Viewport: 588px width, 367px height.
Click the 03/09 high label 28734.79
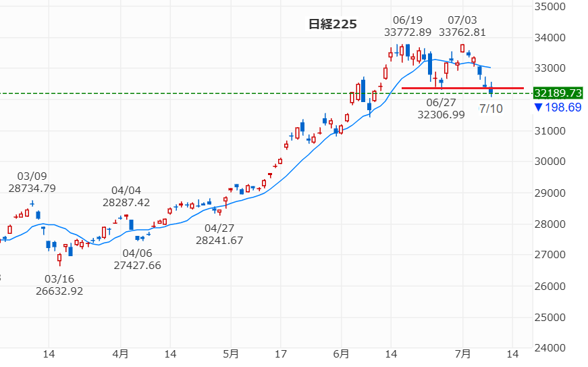(32, 182)
